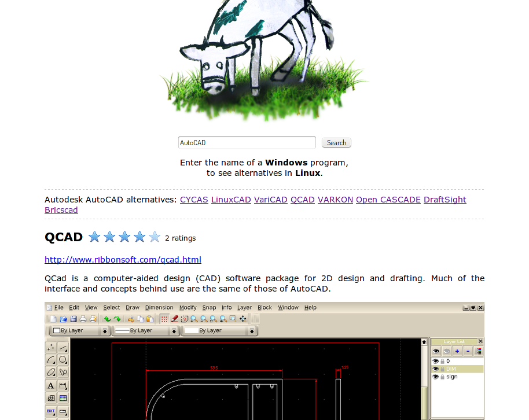
Task: Toggle the lock of sign layer
Action: [442, 377]
